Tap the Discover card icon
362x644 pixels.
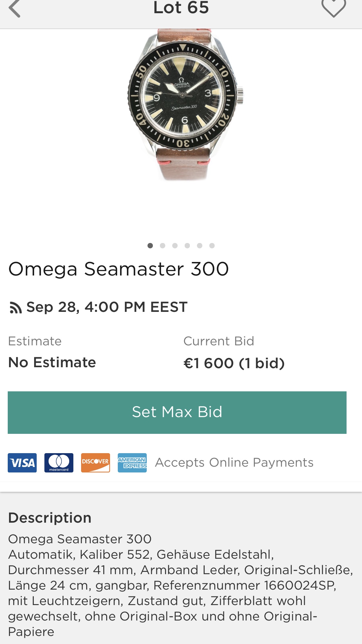click(96, 463)
